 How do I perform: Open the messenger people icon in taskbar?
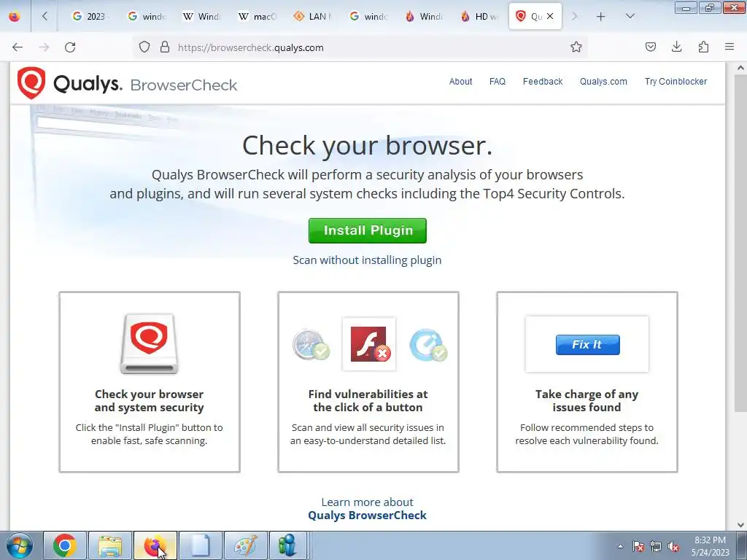click(x=289, y=545)
